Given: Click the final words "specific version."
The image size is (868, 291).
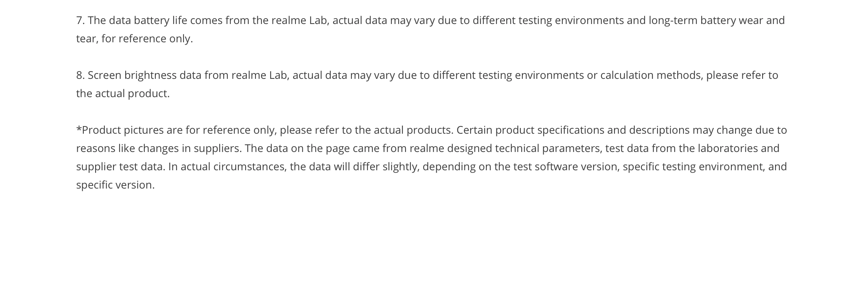Looking at the screenshot, I should [115, 185].
